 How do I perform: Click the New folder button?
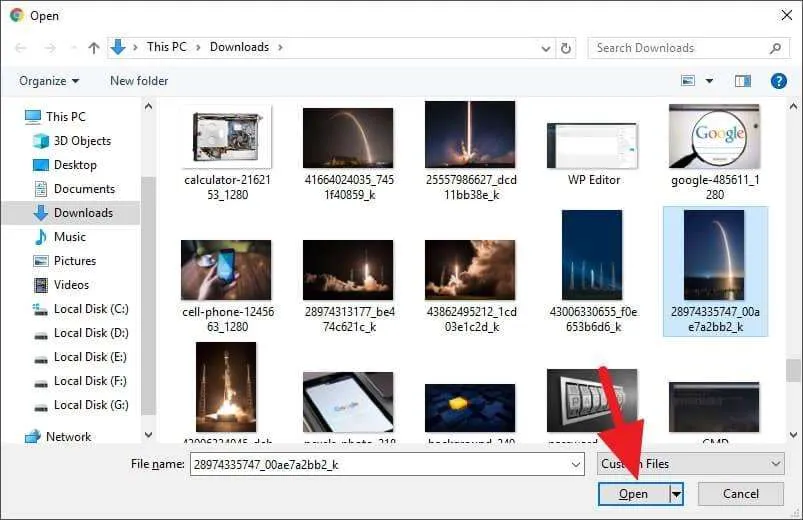point(139,81)
